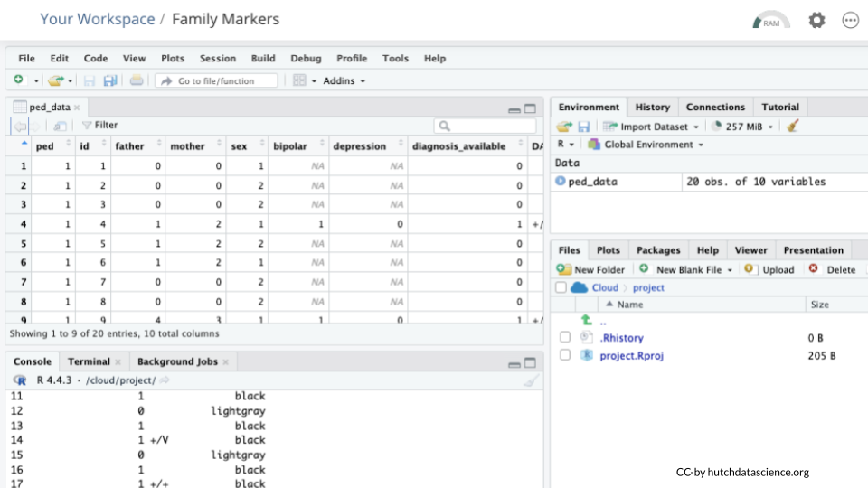Click the Delete button in Files
Screen dimensions: 868x488
tap(832, 269)
